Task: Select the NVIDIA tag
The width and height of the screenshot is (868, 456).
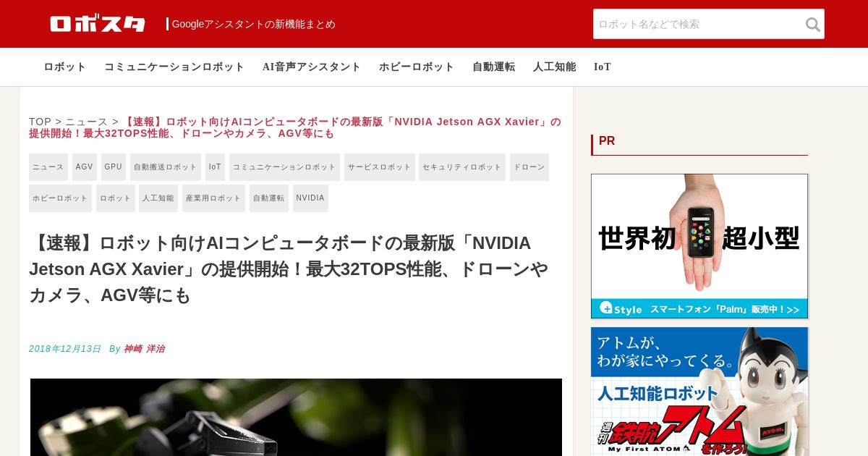Action: pyautogui.click(x=310, y=198)
